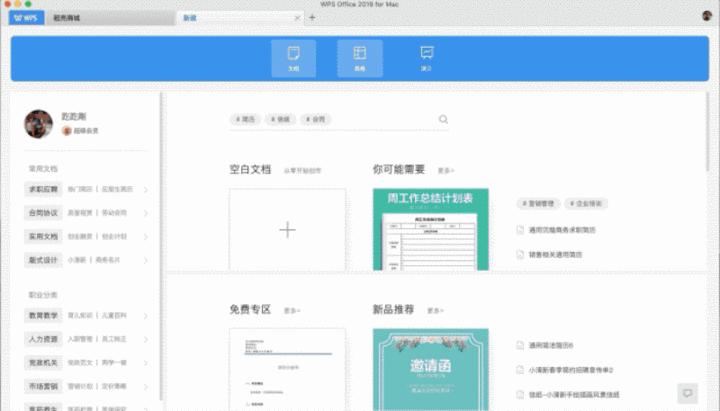Click the user profile photo in sidebar
The width and height of the screenshot is (720, 411).
coord(39,124)
